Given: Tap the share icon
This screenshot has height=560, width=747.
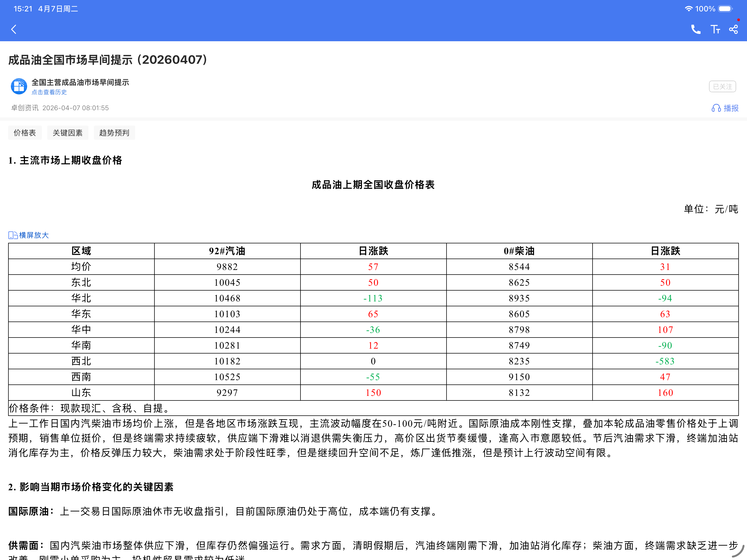Looking at the screenshot, I should [x=733, y=29].
